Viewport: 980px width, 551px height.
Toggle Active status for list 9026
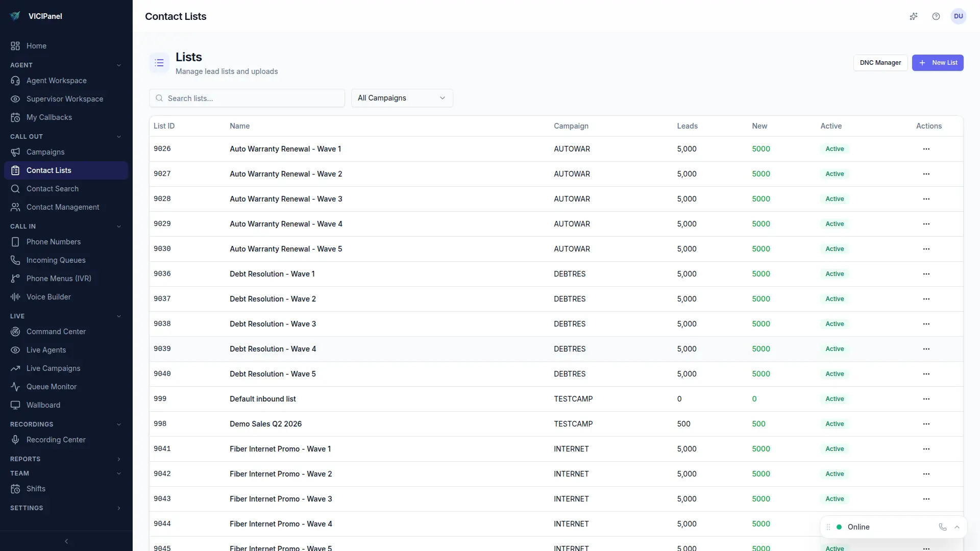pyautogui.click(x=835, y=148)
